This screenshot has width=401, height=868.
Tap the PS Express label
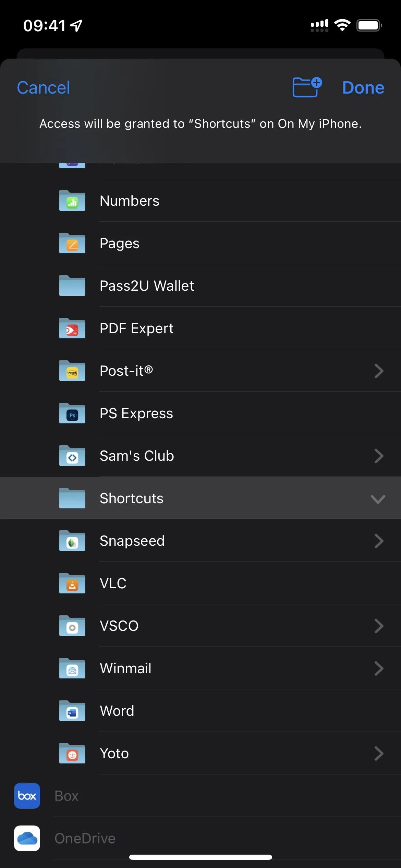(136, 414)
